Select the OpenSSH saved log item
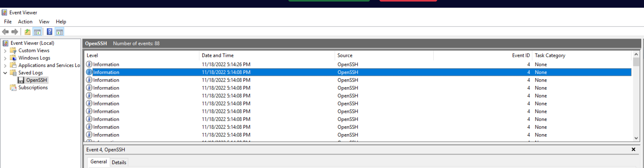 tap(36, 80)
